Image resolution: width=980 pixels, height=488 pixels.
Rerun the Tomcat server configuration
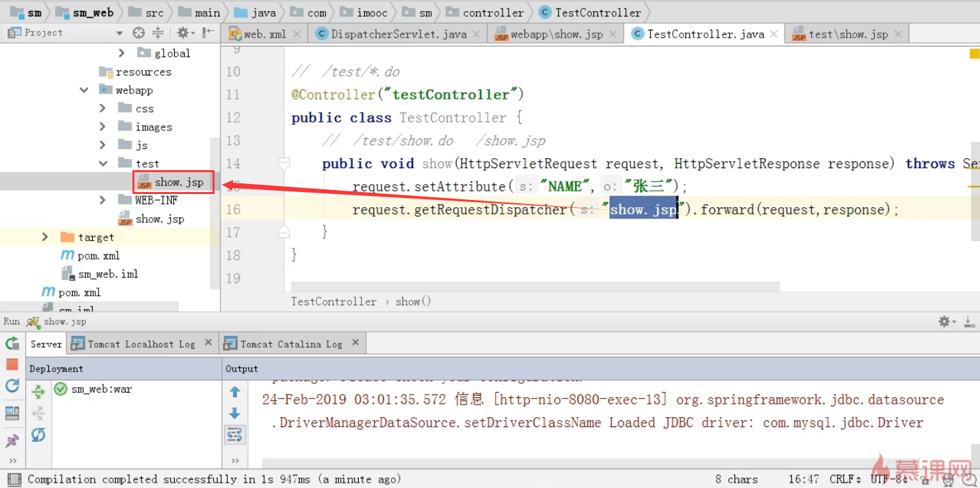[12, 343]
